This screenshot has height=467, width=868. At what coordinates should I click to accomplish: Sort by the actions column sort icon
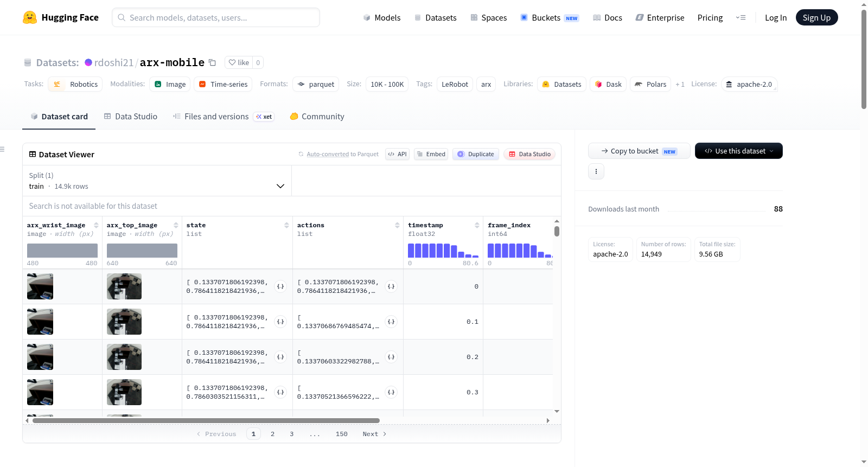[397, 225]
